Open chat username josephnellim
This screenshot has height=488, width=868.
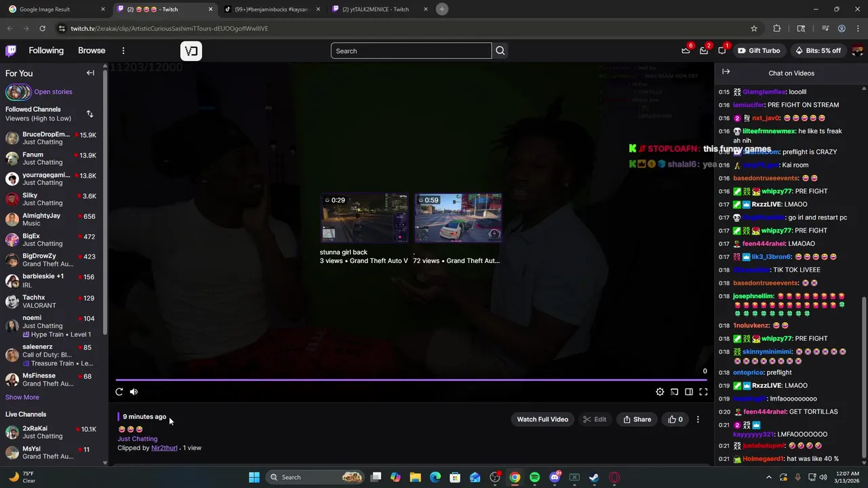753,296
